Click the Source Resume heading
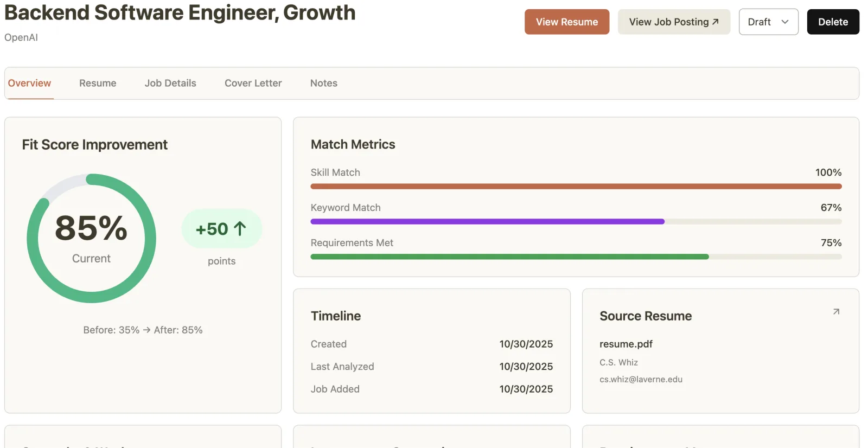 pyautogui.click(x=646, y=316)
